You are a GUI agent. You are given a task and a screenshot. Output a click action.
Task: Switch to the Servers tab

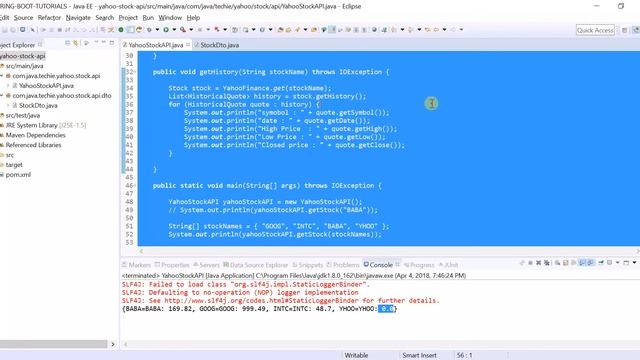pos(207,265)
